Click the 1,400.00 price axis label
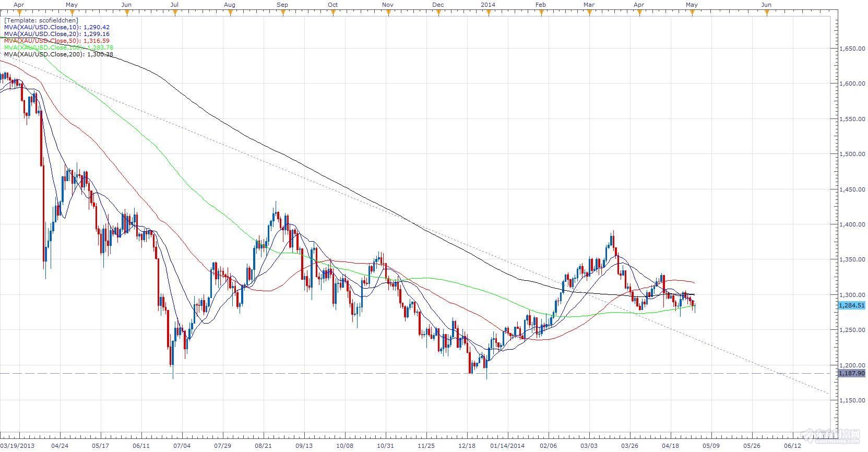The height and width of the screenshot is (452, 868). pos(852,224)
